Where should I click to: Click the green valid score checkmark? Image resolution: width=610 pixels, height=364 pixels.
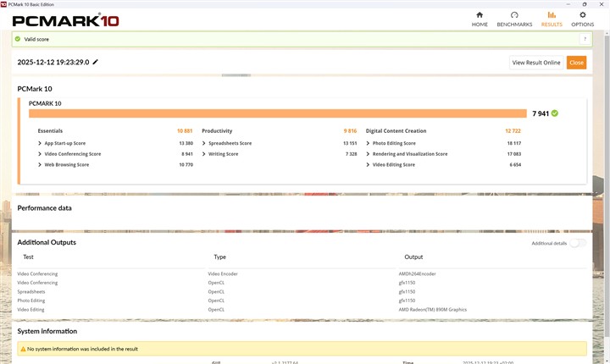coord(17,39)
